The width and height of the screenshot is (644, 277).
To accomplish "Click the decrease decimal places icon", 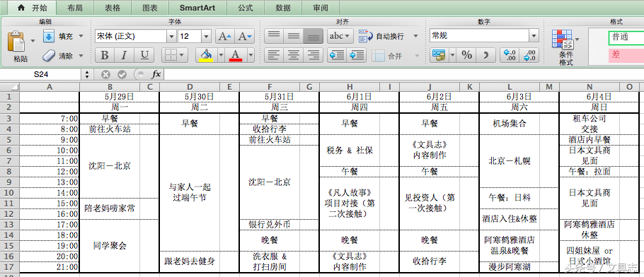I will coord(529,55).
